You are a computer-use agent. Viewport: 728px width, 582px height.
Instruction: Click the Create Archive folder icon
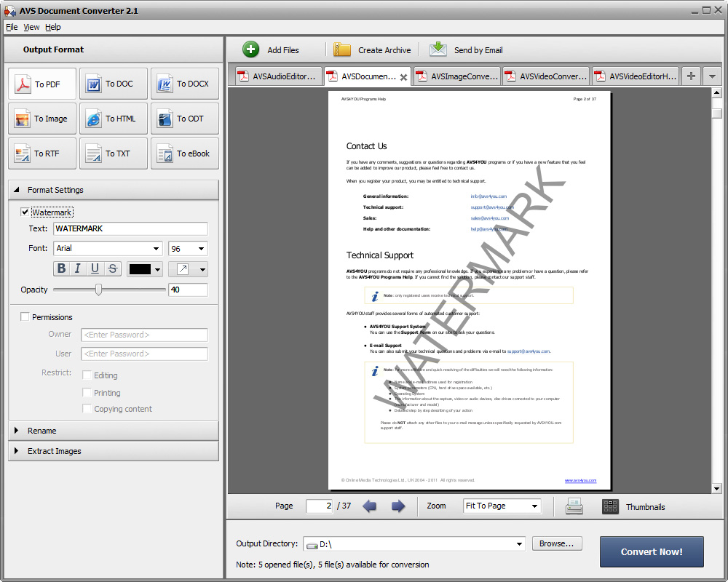coord(342,49)
